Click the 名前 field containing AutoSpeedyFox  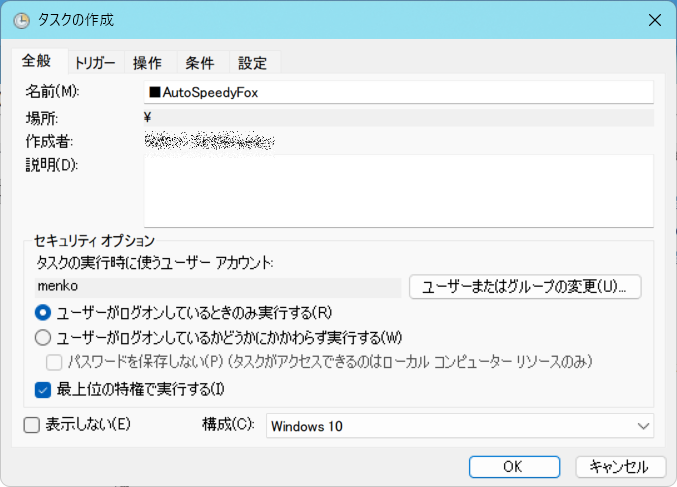[x=399, y=92]
